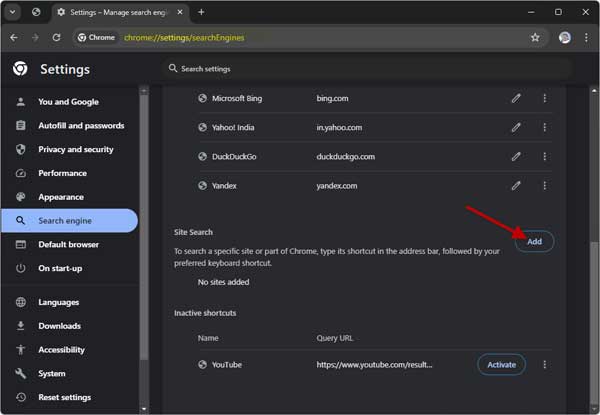600x415 pixels.
Task: Click the Yahoo! India globe icon
Action: point(202,127)
